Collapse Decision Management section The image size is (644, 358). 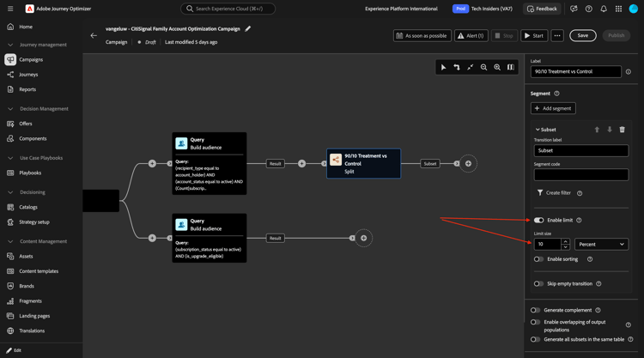(10, 109)
